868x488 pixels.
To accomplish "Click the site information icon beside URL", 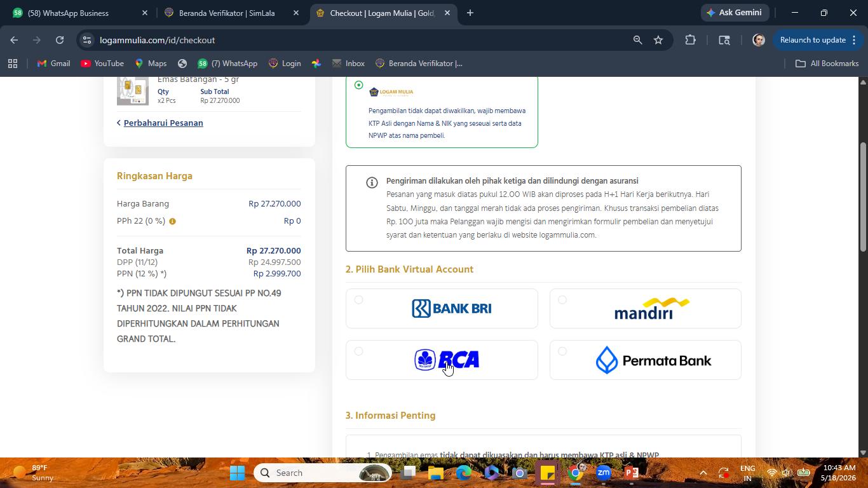I will (87, 40).
